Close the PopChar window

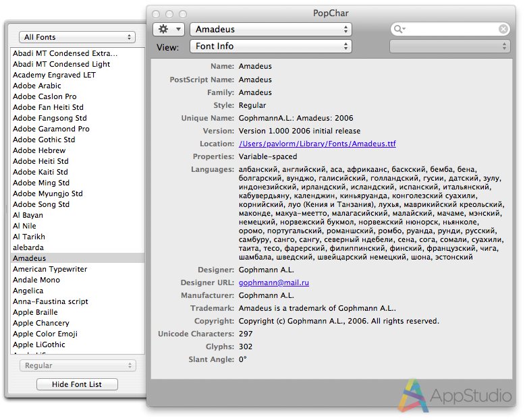click(x=156, y=13)
